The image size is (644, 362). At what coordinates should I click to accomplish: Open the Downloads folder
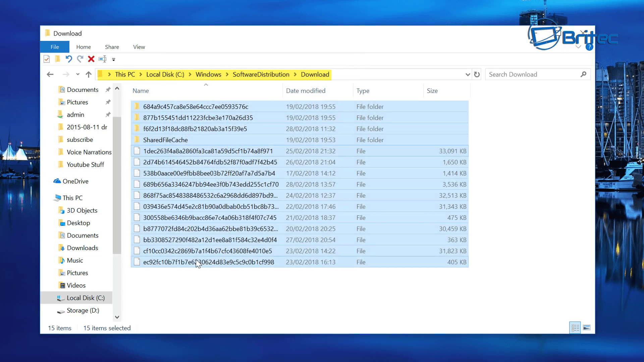(x=82, y=247)
